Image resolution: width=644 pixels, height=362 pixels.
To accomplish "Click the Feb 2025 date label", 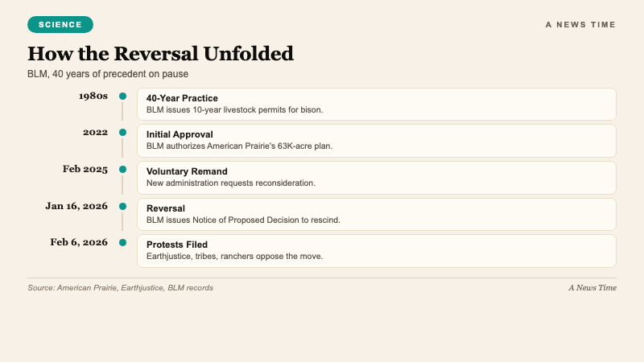I will pyautogui.click(x=85, y=169).
